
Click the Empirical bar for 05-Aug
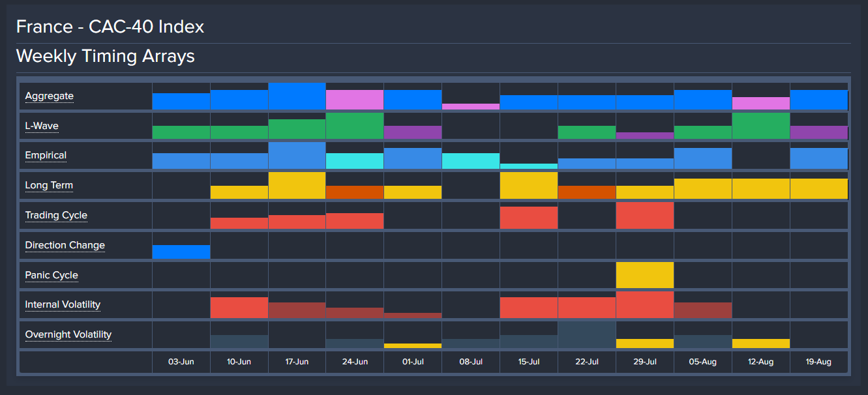(x=703, y=158)
